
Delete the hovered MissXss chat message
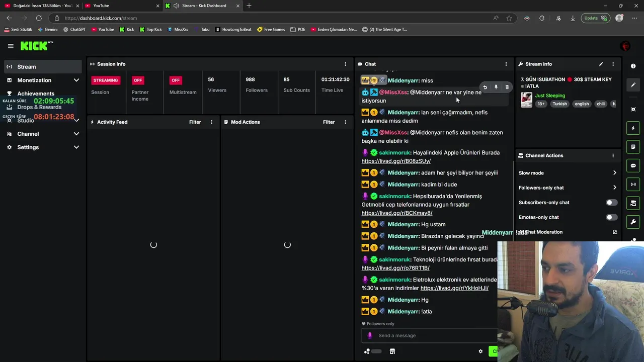507,87
